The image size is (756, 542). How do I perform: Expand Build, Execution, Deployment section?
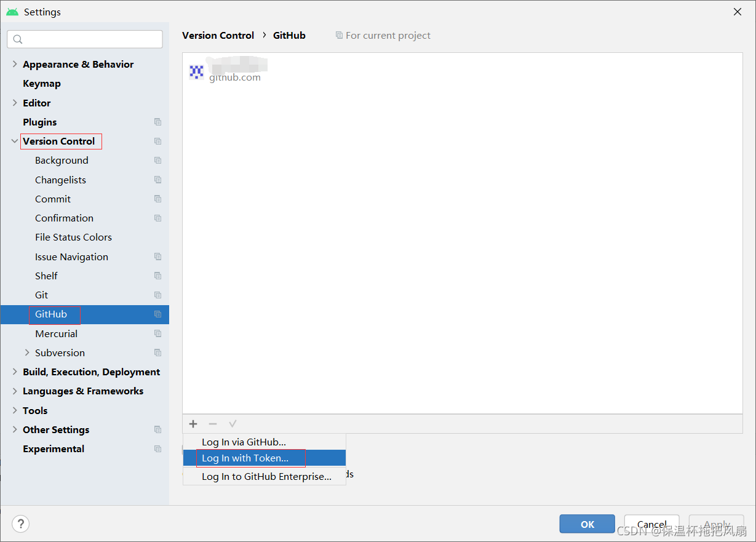coord(15,372)
